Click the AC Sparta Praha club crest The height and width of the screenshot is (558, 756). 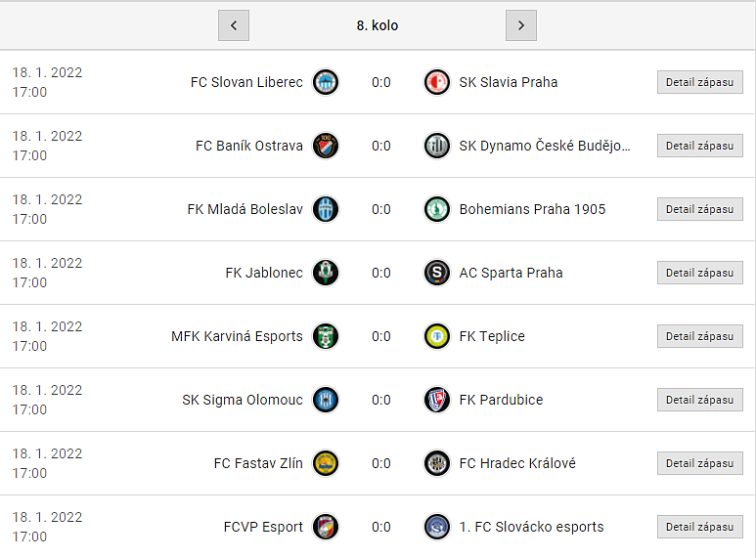[437, 273]
